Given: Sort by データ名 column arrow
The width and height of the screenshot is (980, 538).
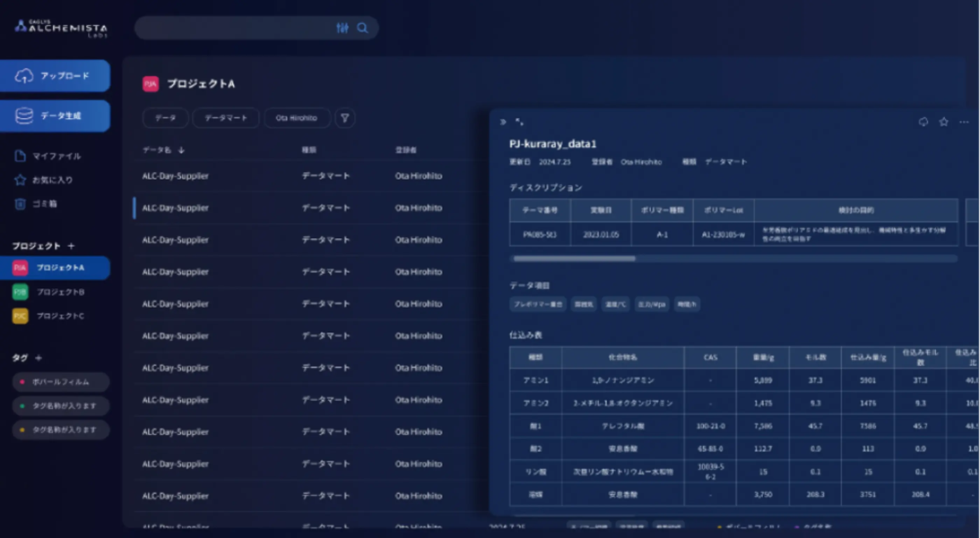Looking at the screenshot, I should 181,150.
